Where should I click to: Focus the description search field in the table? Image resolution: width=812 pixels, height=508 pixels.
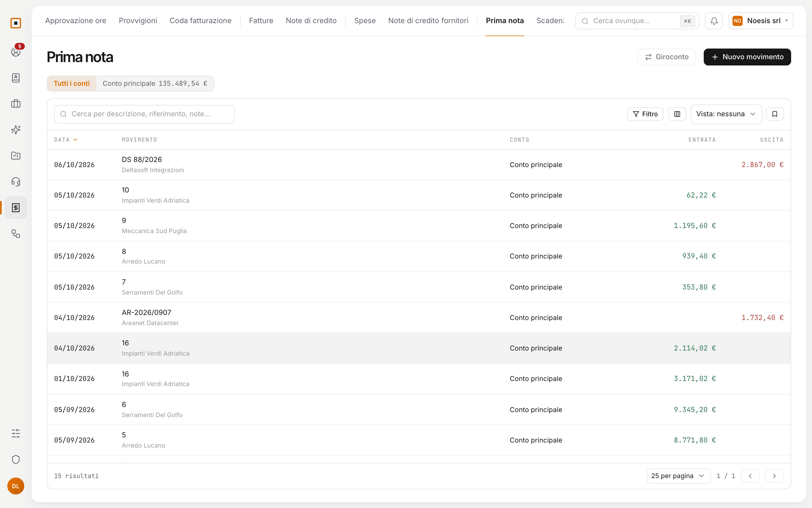pos(144,114)
